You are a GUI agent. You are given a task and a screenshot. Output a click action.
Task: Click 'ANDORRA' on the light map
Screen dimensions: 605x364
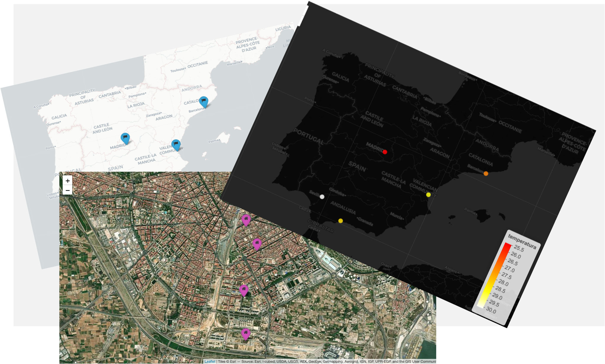click(x=192, y=88)
